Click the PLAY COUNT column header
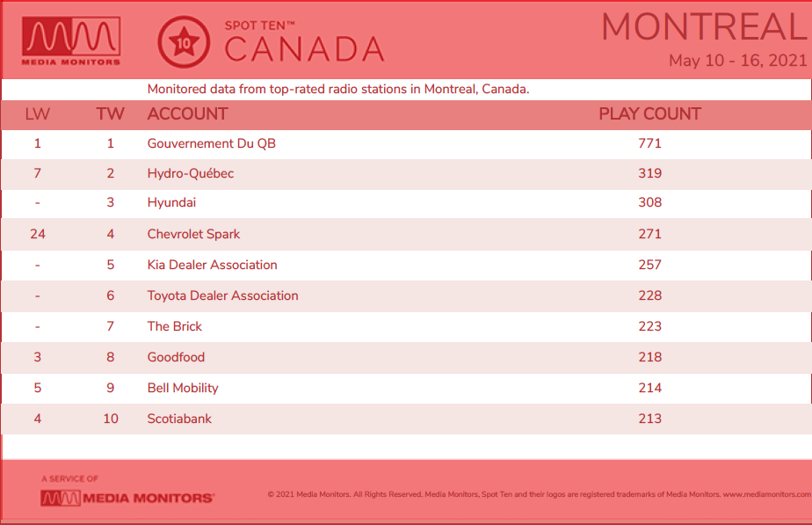The height and width of the screenshot is (525, 812). point(650,114)
